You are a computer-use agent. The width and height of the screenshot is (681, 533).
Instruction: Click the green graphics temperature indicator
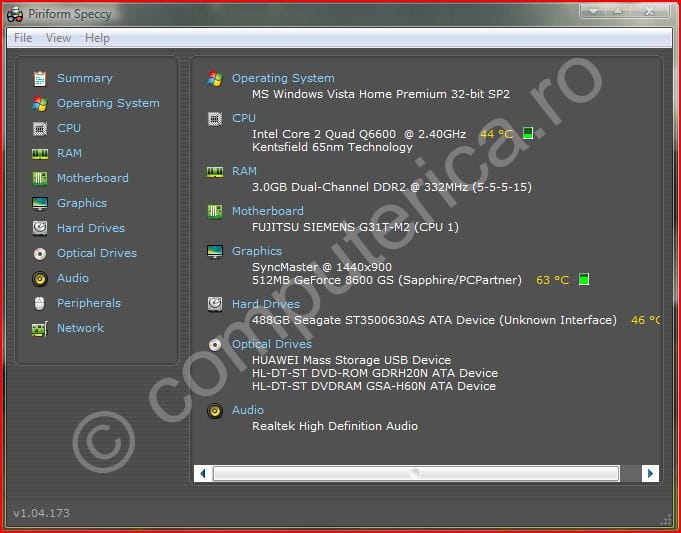[x=584, y=280]
